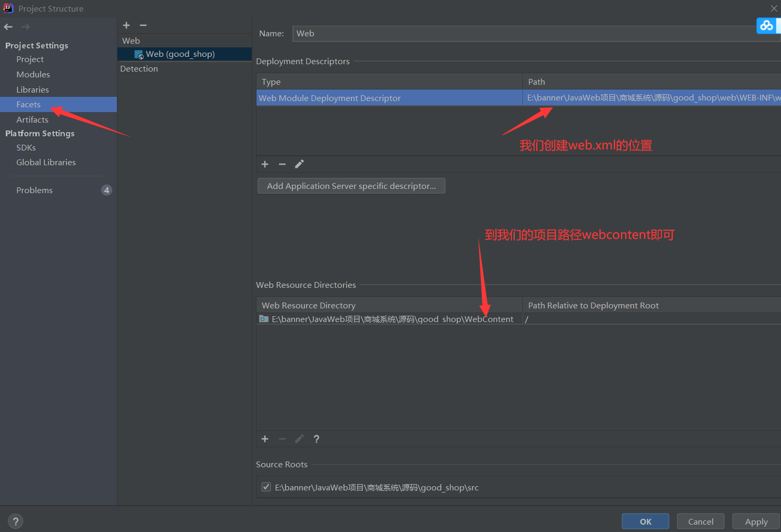
Task: Edit deployment descriptor with the pencil icon
Action: pos(299,164)
